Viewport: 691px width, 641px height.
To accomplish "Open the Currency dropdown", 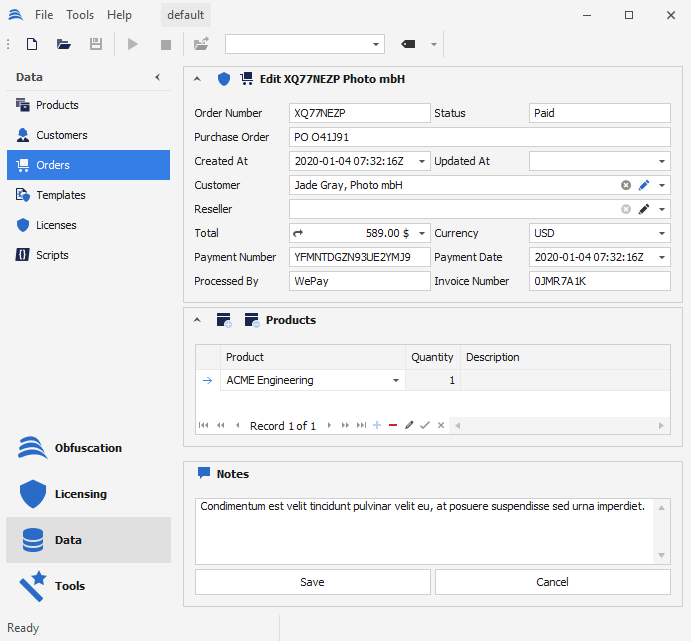I will 661,233.
